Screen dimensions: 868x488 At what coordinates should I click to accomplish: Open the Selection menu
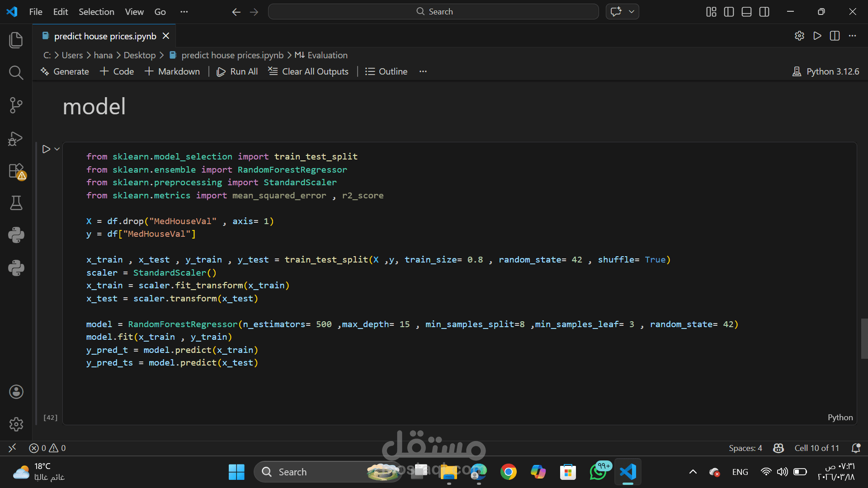click(x=96, y=12)
